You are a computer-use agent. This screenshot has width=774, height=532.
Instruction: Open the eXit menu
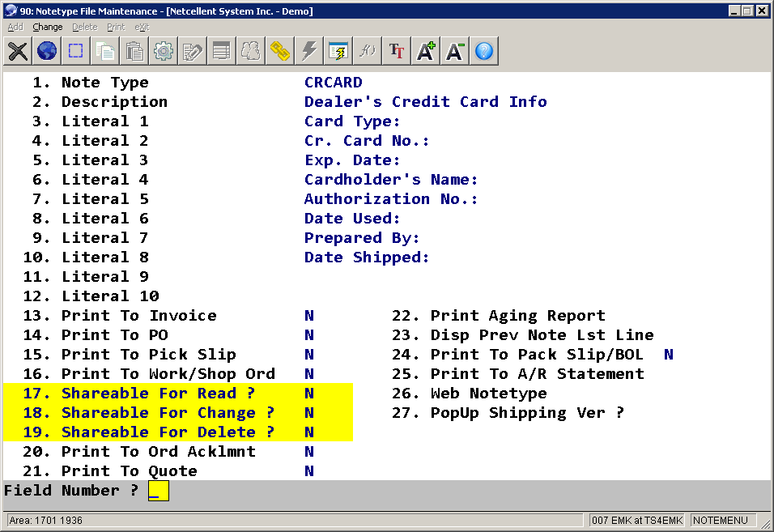[142, 27]
